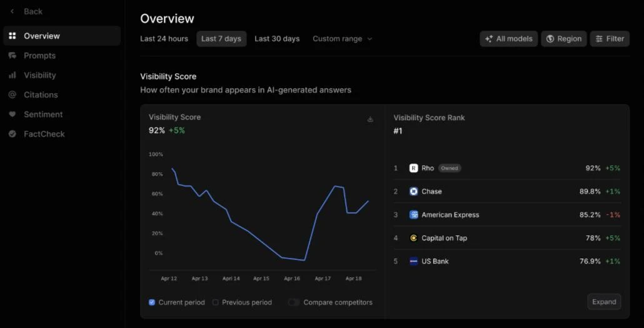The image size is (644, 328).
Task: Click the Apr 16 axis label
Action: [291, 279]
